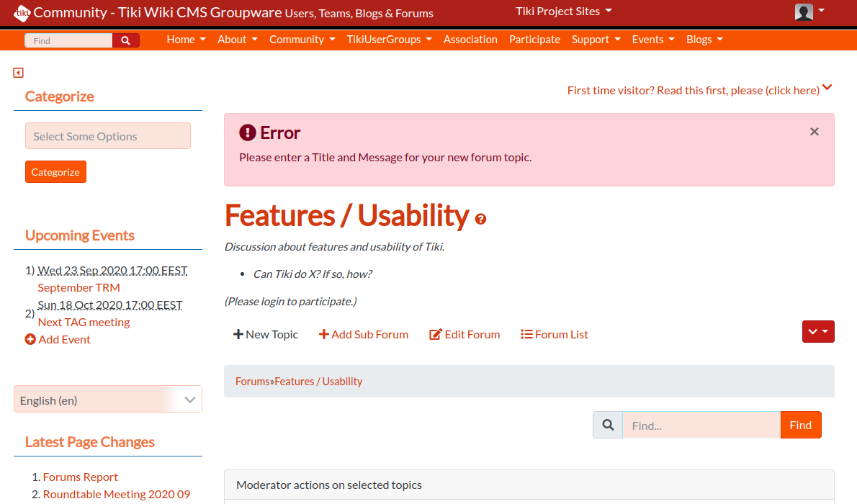
Task: Click the Features / Usability breadcrumb link
Action: point(318,381)
